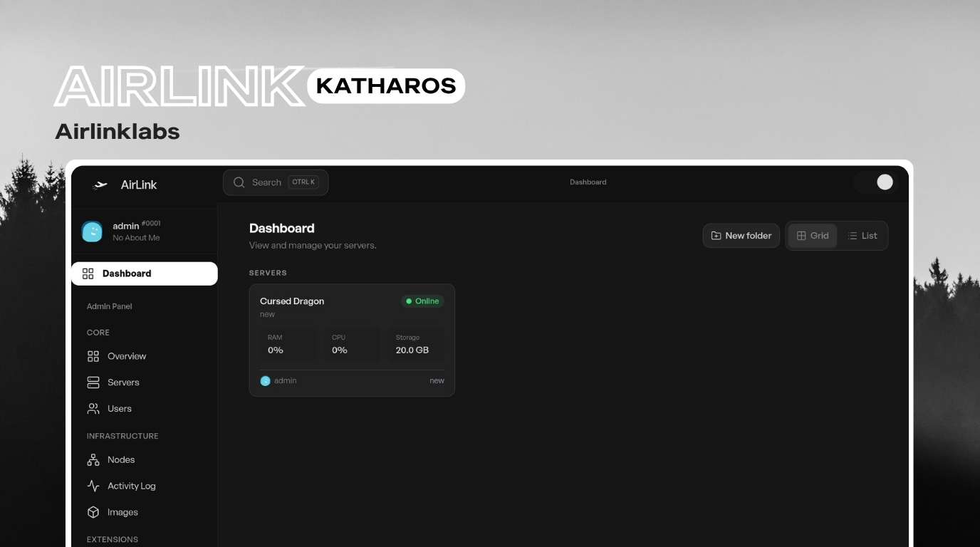Click the Nodes network icon in sidebar

click(93, 460)
